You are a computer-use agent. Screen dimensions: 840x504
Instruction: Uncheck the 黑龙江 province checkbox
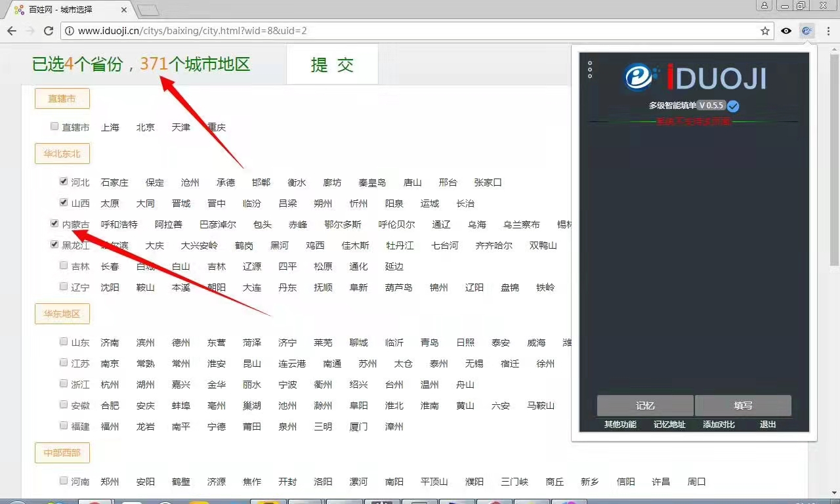[54, 244]
